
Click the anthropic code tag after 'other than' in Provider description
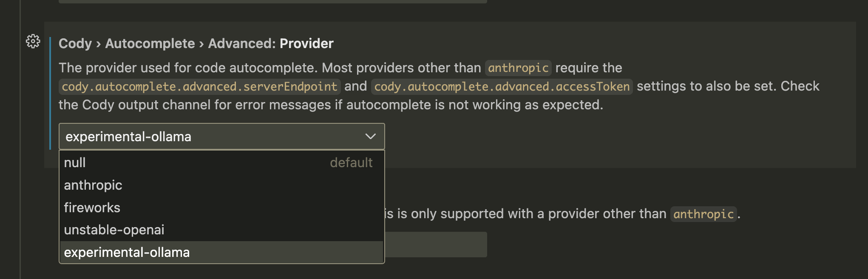[518, 68]
